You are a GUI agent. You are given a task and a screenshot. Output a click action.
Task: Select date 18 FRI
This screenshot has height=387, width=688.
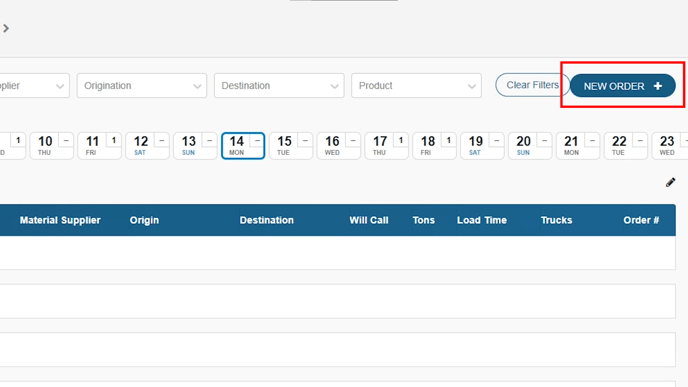point(434,146)
